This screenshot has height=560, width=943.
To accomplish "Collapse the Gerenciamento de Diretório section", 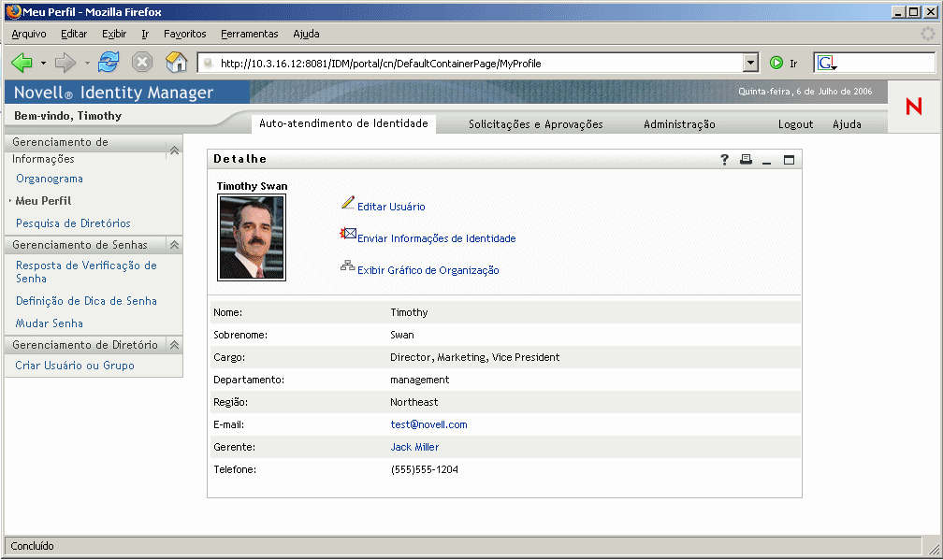I will click(x=173, y=345).
